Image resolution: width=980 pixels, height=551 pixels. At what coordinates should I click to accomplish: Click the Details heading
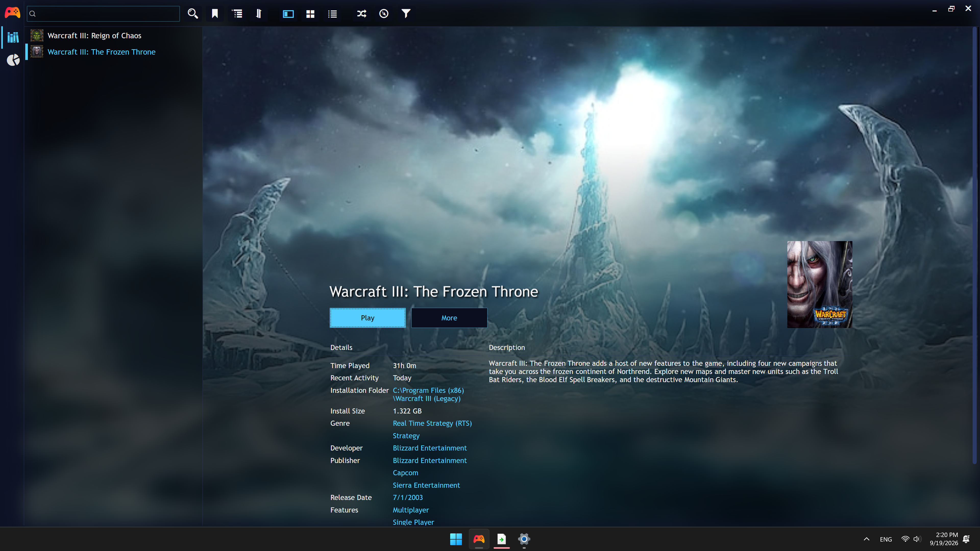tap(341, 347)
